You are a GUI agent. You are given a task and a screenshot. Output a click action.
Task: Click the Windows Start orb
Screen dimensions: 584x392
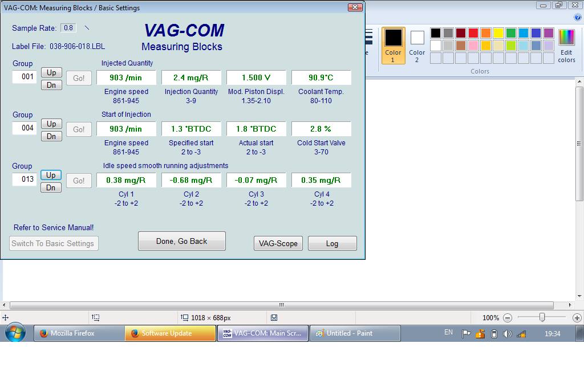tap(15, 333)
